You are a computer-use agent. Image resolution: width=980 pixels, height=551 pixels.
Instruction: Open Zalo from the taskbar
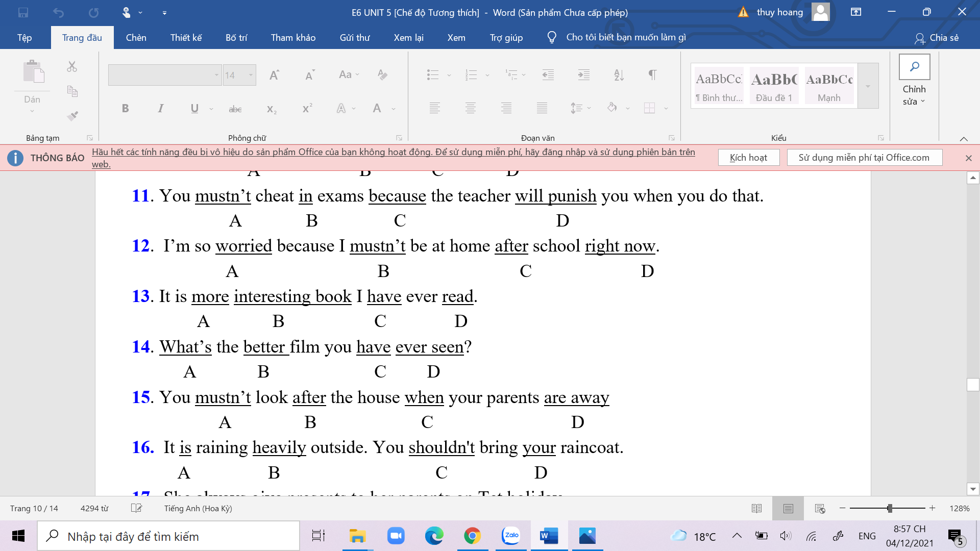pyautogui.click(x=511, y=536)
